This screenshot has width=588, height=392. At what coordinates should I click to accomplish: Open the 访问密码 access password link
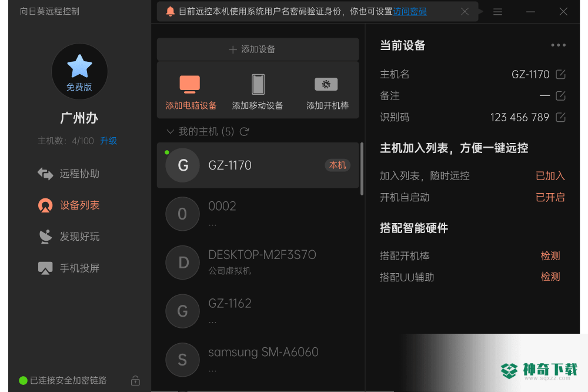tap(409, 12)
